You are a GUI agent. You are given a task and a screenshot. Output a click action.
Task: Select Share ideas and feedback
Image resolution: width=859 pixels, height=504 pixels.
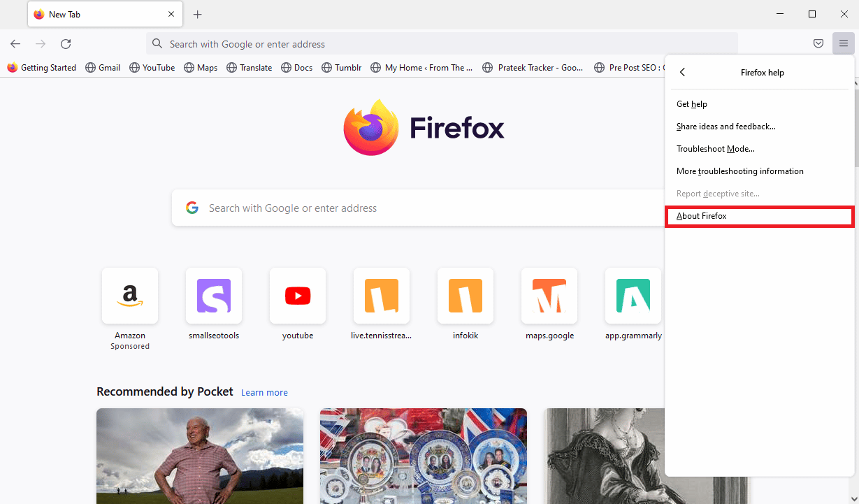760,127
